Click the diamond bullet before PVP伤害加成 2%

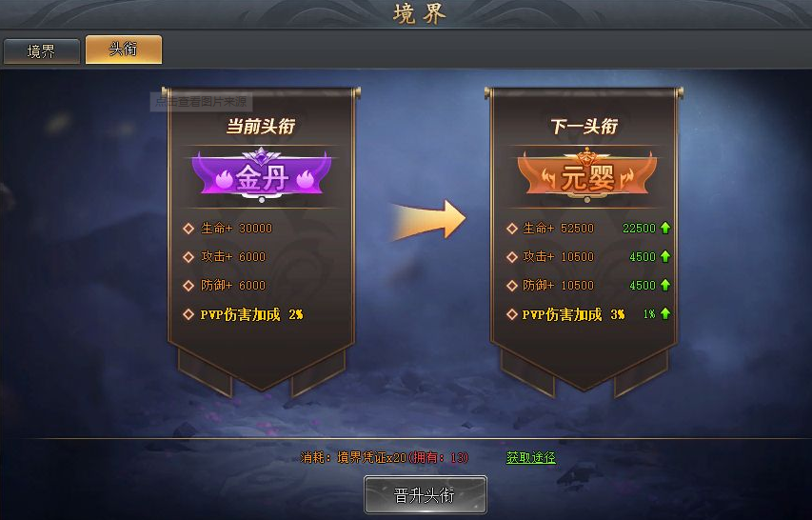pos(188,314)
